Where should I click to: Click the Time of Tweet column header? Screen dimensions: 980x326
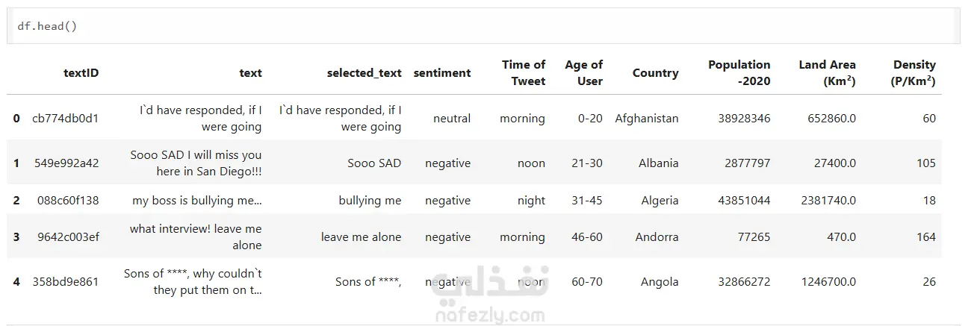tap(523, 73)
